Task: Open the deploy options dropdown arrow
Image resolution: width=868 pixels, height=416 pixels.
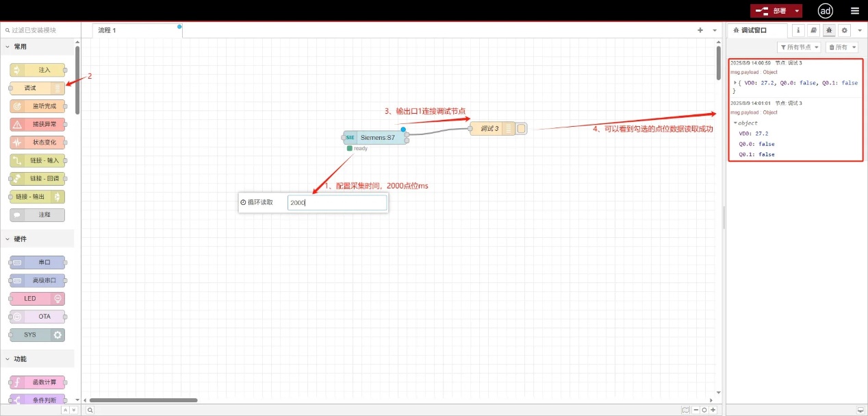Action: point(797,11)
